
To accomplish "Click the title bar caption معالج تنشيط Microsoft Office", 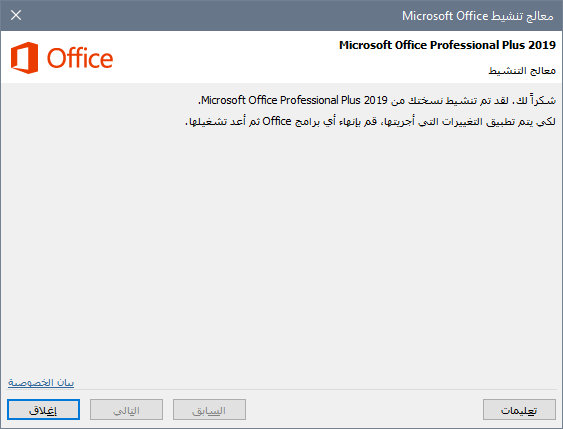I will click(x=478, y=16).
